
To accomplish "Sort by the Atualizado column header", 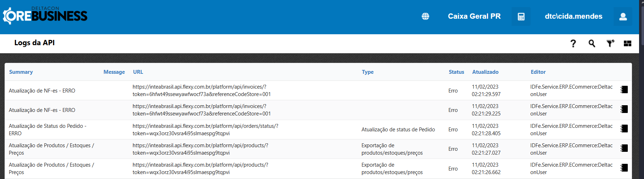I will [x=485, y=72].
